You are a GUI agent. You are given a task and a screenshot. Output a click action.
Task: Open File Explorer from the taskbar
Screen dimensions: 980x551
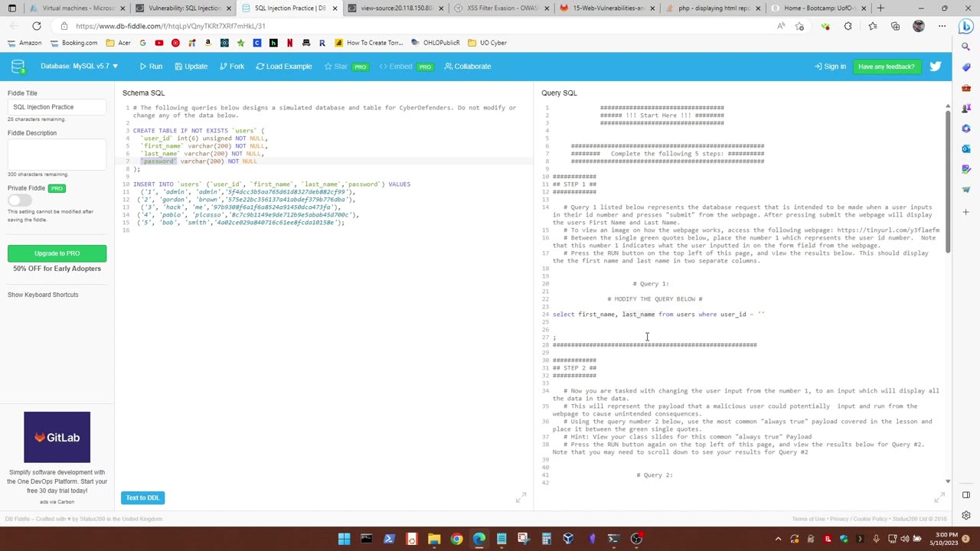tap(434, 539)
